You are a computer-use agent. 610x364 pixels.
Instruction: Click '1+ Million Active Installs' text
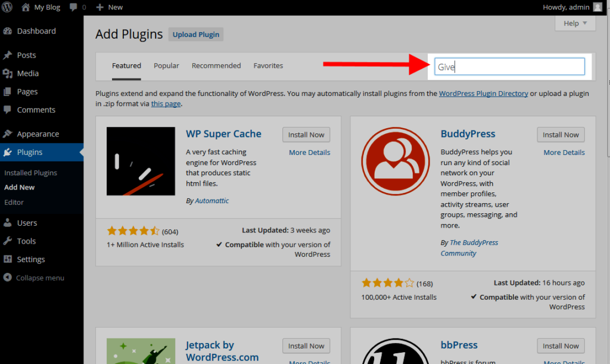145,245
